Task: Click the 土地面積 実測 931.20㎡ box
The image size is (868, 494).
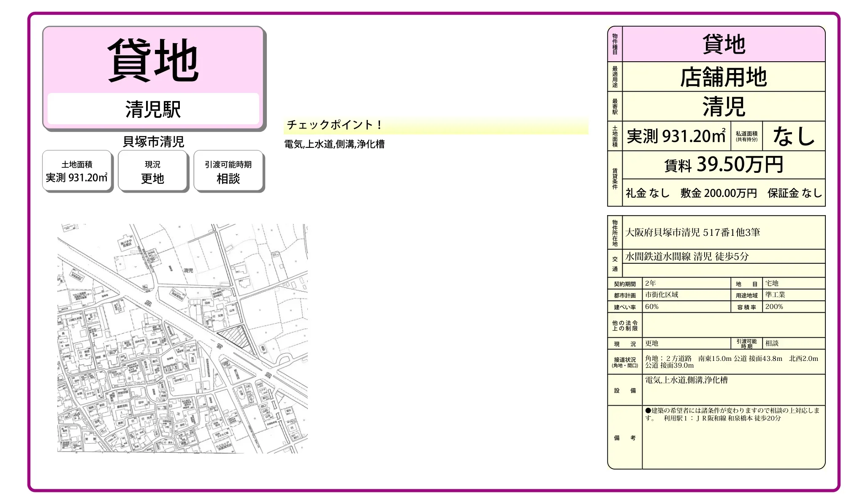Action: point(77,171)
